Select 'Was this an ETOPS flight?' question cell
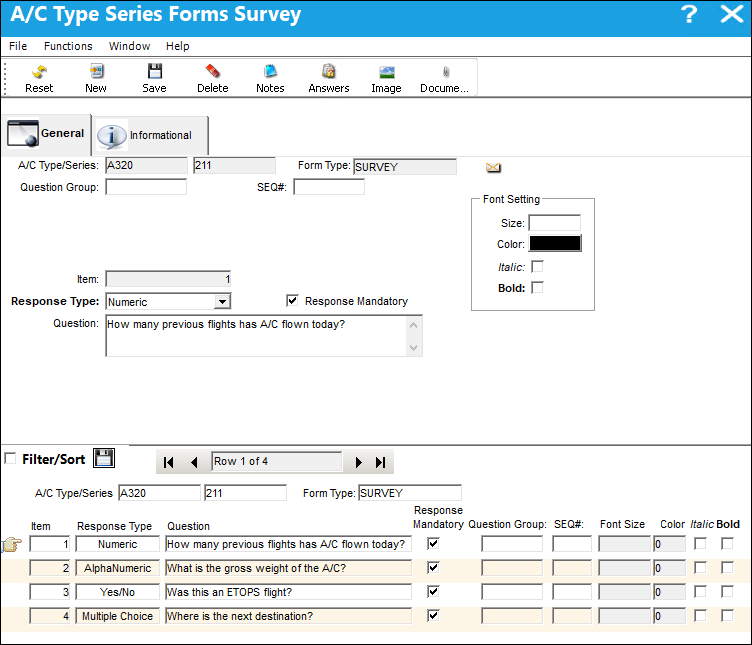The height and width of the screenshot is (645, 752). (x=288, y=592)
